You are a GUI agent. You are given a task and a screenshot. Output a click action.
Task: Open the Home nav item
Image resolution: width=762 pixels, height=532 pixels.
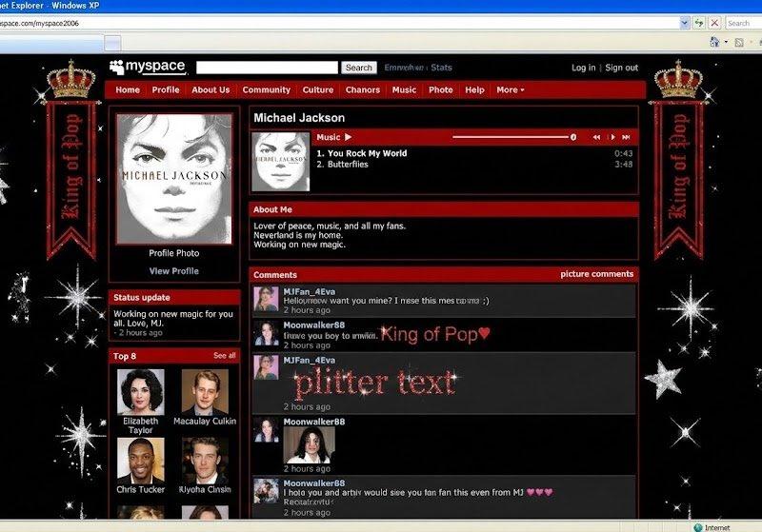point(128,89)
